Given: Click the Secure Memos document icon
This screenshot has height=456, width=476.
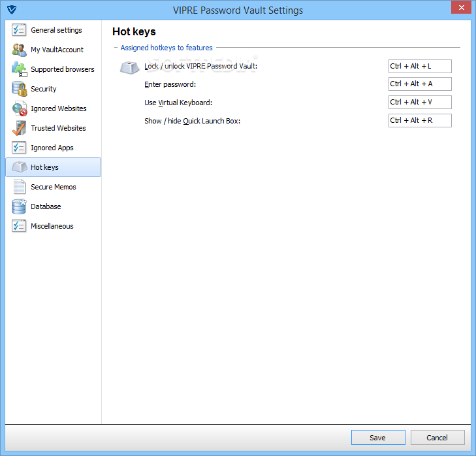Looking at the screenshot, I should 19,187.
